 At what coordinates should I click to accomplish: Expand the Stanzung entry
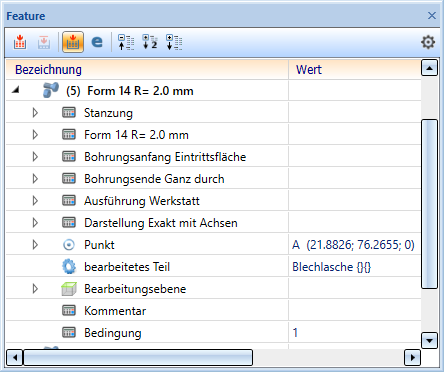tap(35, 113)
